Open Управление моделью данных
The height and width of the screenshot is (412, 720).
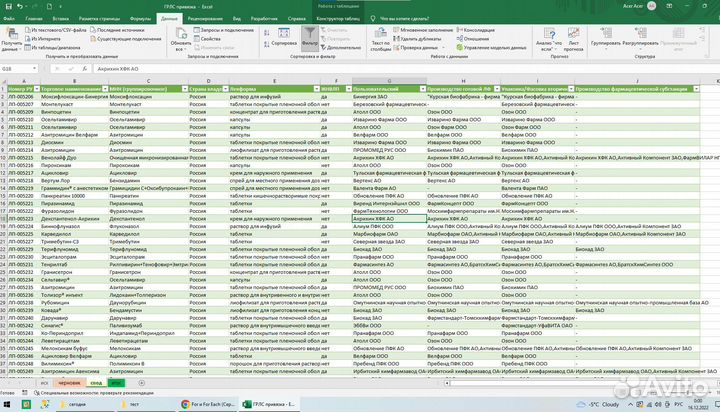(491, 47)
